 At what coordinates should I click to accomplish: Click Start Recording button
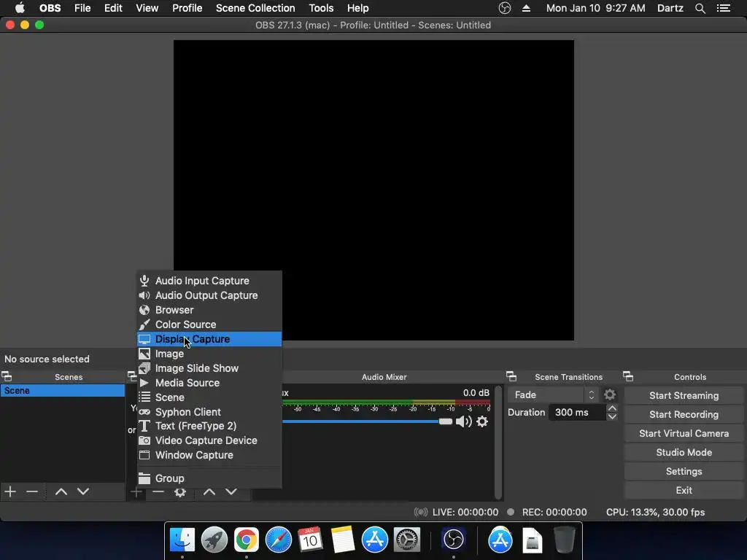pyautogui.click(x=684, y=414)
